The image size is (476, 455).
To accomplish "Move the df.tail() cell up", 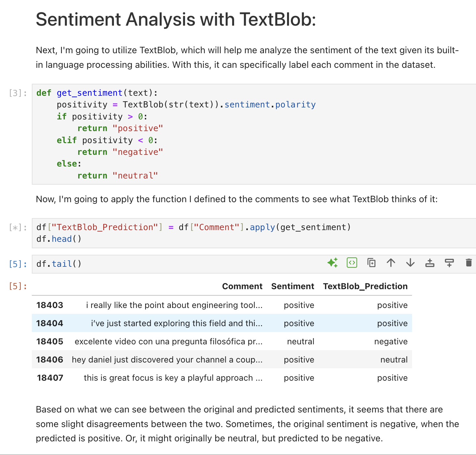I will [x=391, y=263].
